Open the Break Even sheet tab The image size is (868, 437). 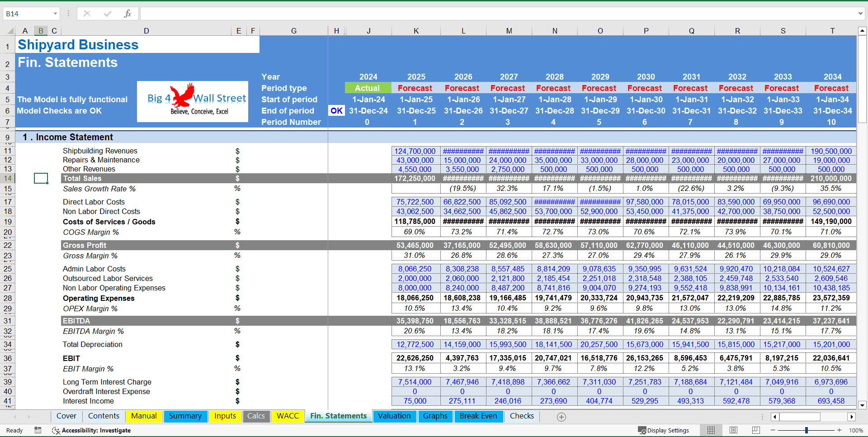pyautogui.click(x=478, y=416)
